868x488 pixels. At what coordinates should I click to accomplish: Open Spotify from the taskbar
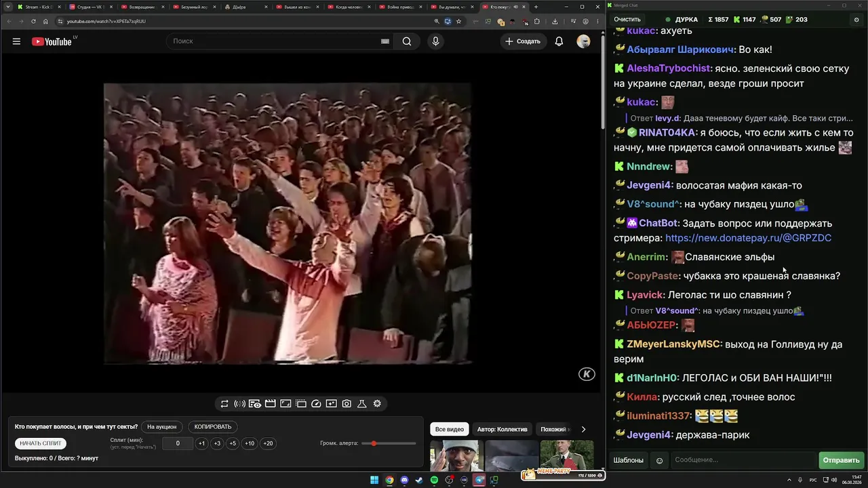(434, 481)
